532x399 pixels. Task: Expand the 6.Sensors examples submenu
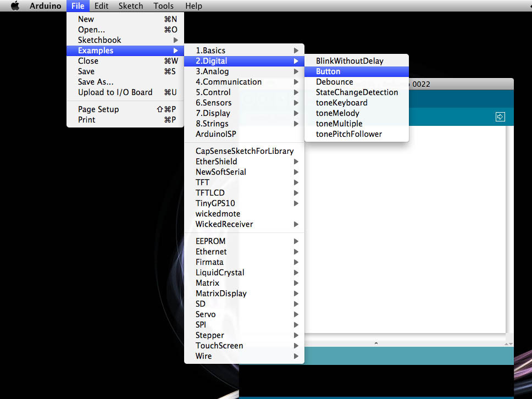point(244,103)
